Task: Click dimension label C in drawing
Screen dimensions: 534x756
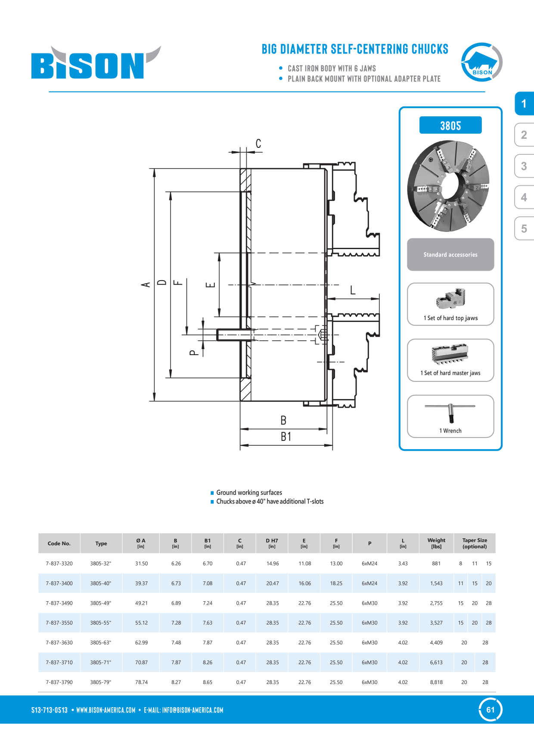Action: (x=258, y=144)
